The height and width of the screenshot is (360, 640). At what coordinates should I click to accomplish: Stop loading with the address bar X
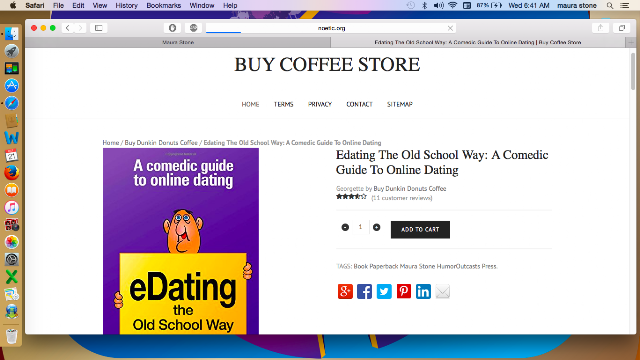coord(450,28)
